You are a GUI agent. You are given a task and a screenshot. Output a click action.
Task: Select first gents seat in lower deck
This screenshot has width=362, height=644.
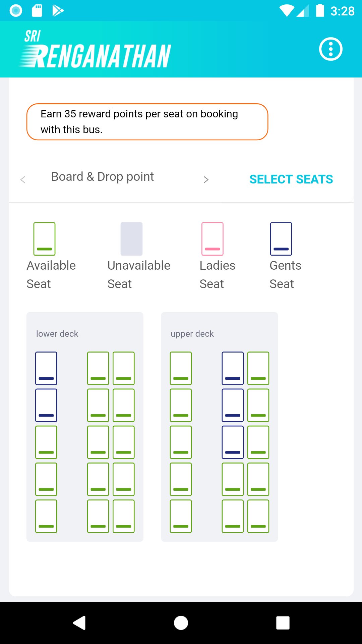pos(46,368)
